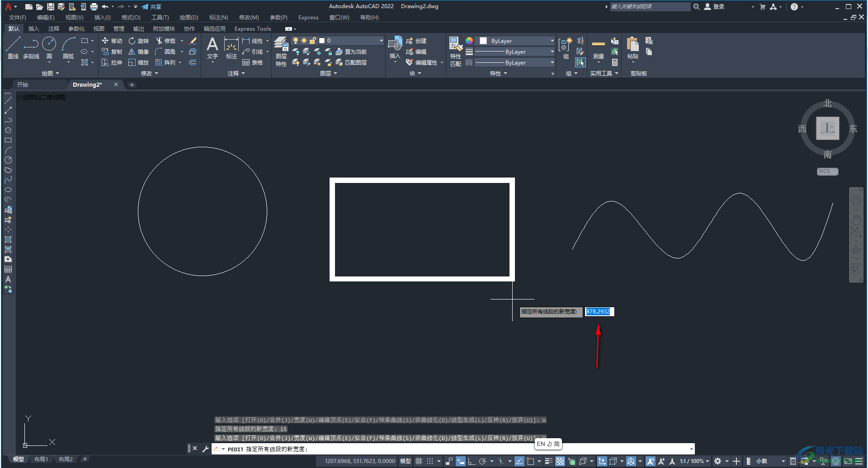This screenshot has width=868, height=468.
Task: Click the new drawing tab plus button
Action: point(132,84)
